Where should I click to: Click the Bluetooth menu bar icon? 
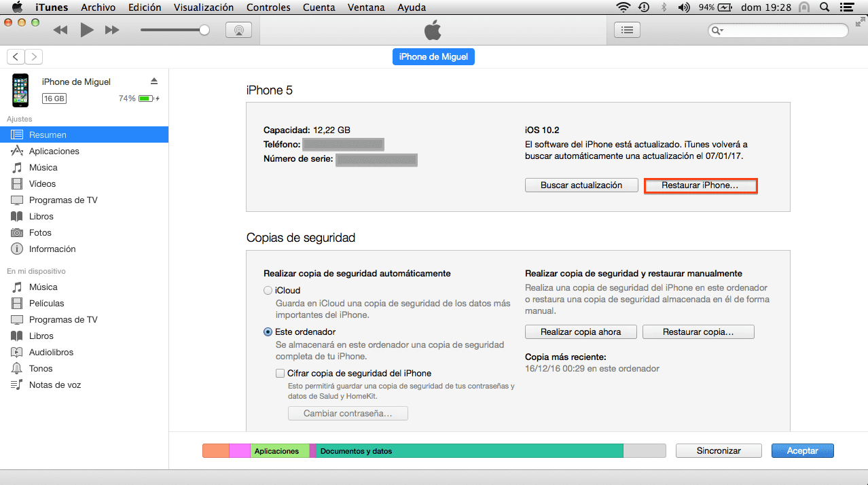point(666,7)
